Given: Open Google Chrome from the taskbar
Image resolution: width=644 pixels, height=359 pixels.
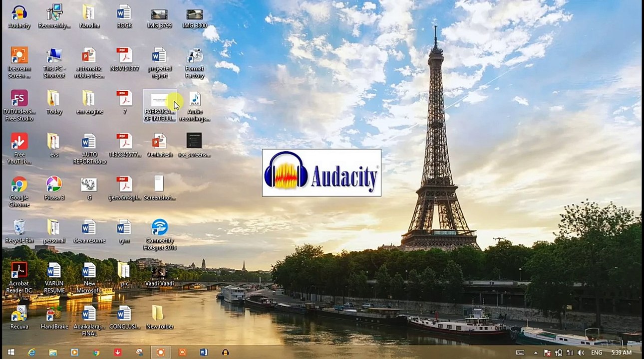Looking at the screenshot, I should click(96, 353).
